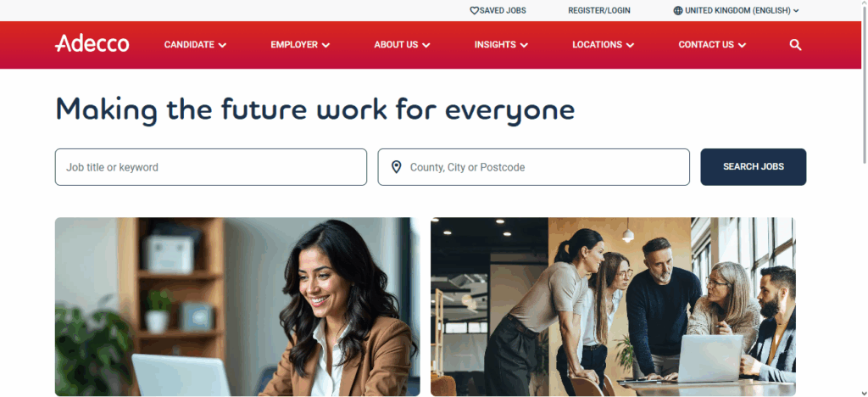Open the About Us menu
The height and width of the screenshot is (397, 868).
pos(402,45)
